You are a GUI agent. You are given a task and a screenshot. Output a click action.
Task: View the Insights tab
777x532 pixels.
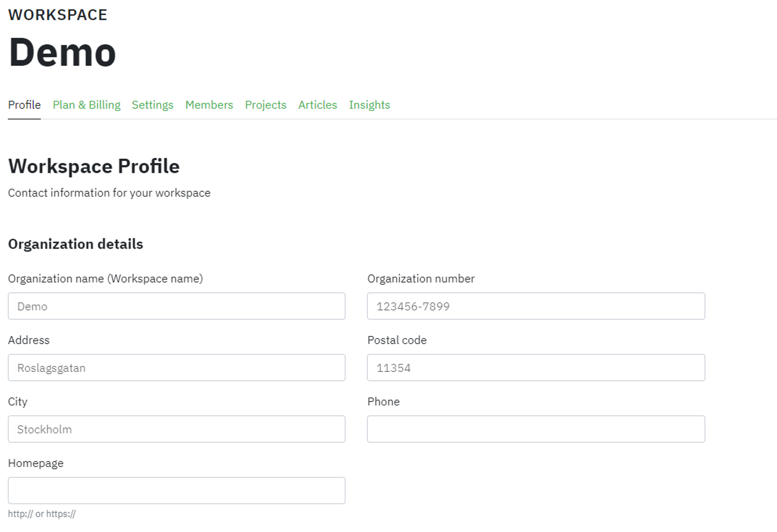[369, 105]
